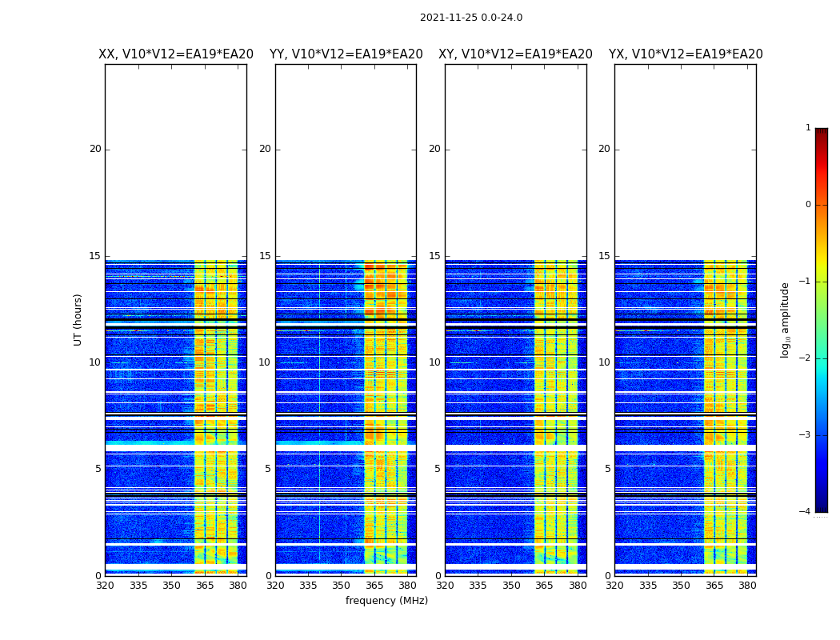Click the XX, V10*V12=EA19*EA20 panel title

point(176,54)
